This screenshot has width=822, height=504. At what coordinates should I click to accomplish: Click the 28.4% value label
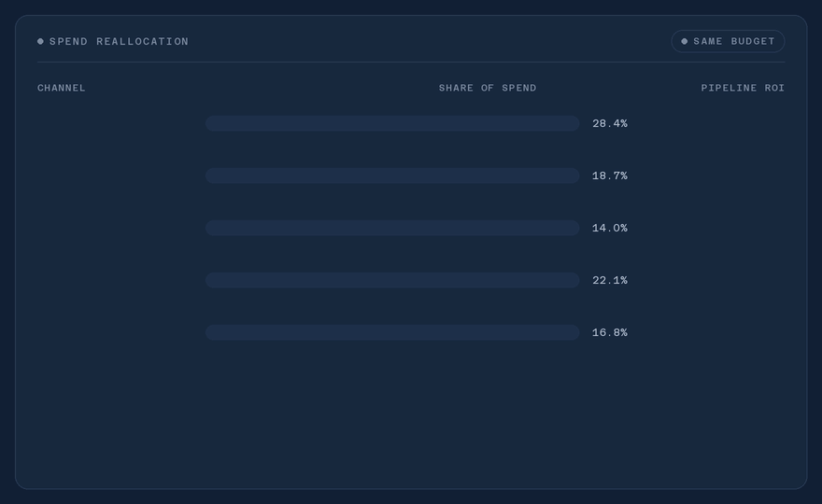(x=610, y=123)
